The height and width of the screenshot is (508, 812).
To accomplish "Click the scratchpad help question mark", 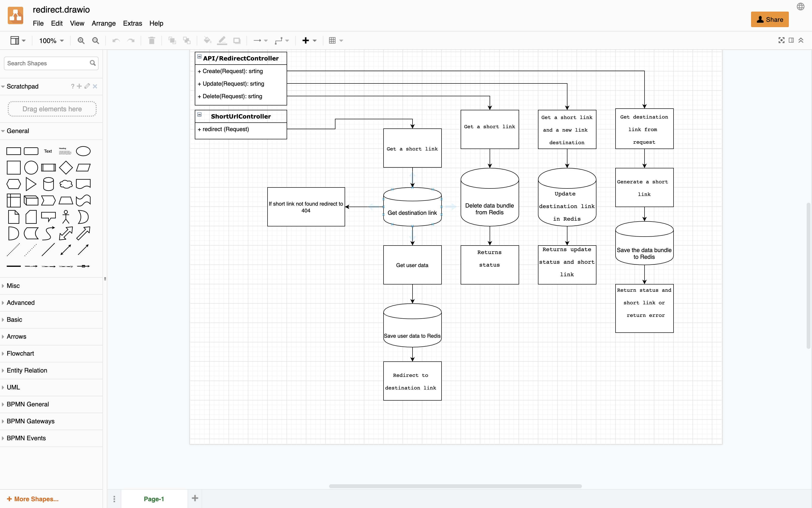I will point(72,86).
